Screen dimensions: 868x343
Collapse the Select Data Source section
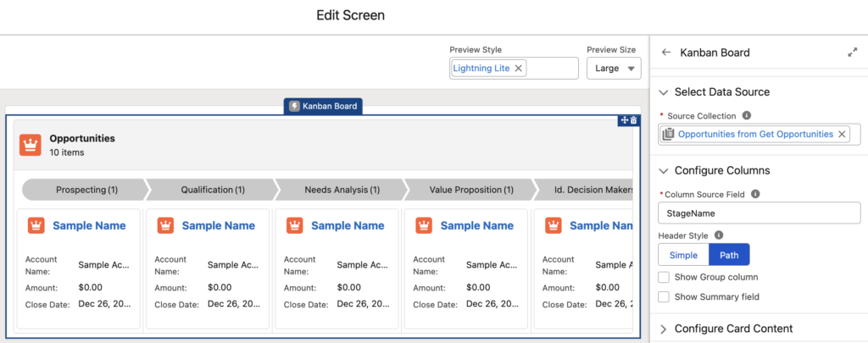pos(663,91)
